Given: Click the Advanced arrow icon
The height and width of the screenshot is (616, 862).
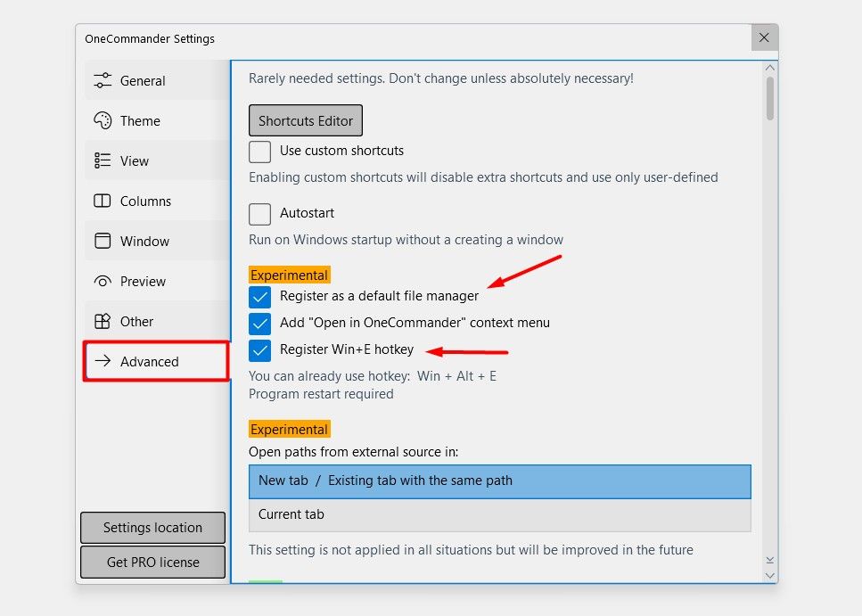Looking at the screenshot, I should (x=103, y=361).
